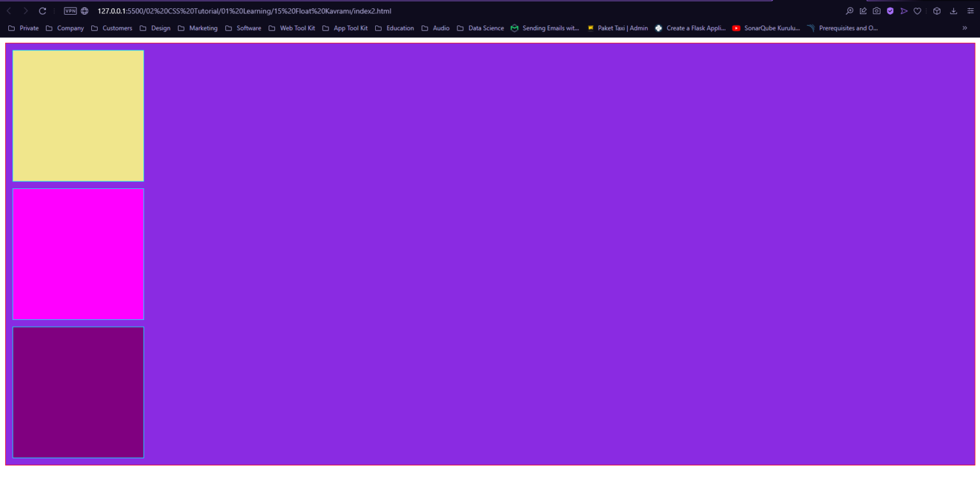The height and width of the screenshot is (503, 980).
Task: Click the zoom magnifier icon
Action: [x=849, y=11]
